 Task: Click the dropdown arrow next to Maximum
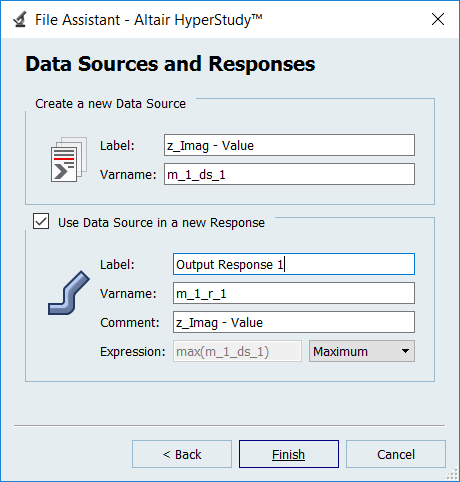pyautogui.click(x=405, y=351)
